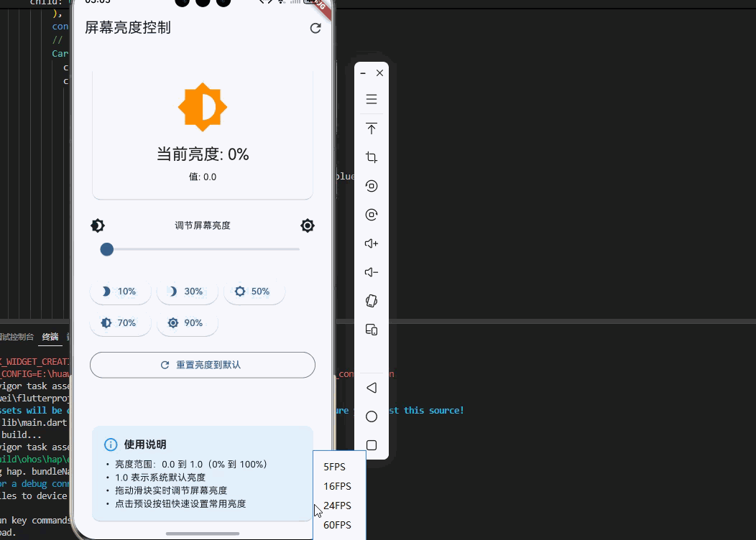
Task: Click the 值: 0.0 value text
Action: tap(203, 177)
